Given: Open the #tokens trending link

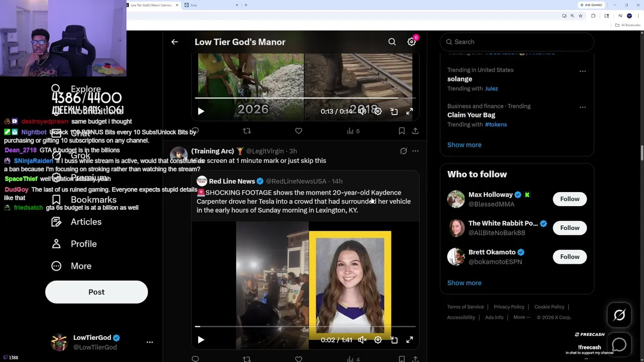Looking at the screenshot, I should [496, 125].
